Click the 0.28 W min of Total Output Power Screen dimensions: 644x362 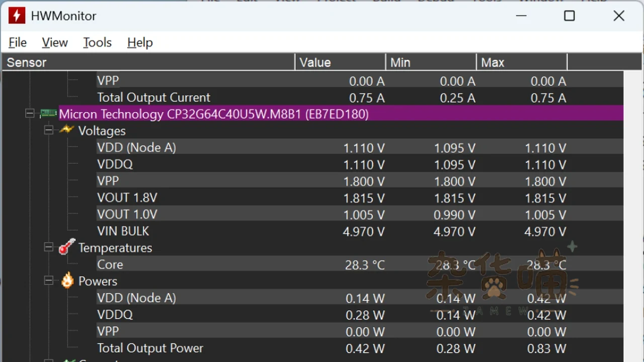point(456,348)
